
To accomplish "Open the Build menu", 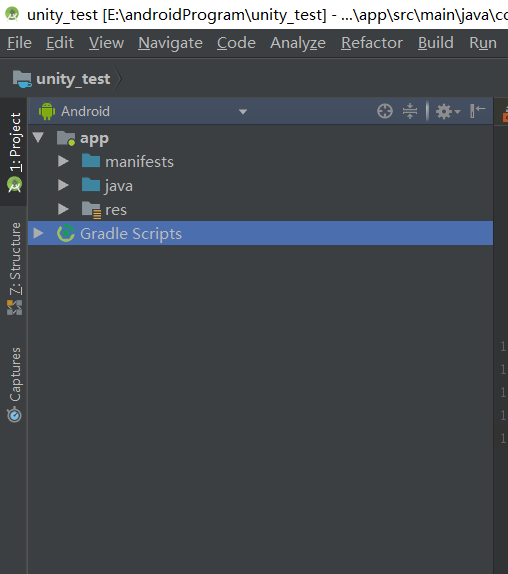I will click(x=436, y=43).
